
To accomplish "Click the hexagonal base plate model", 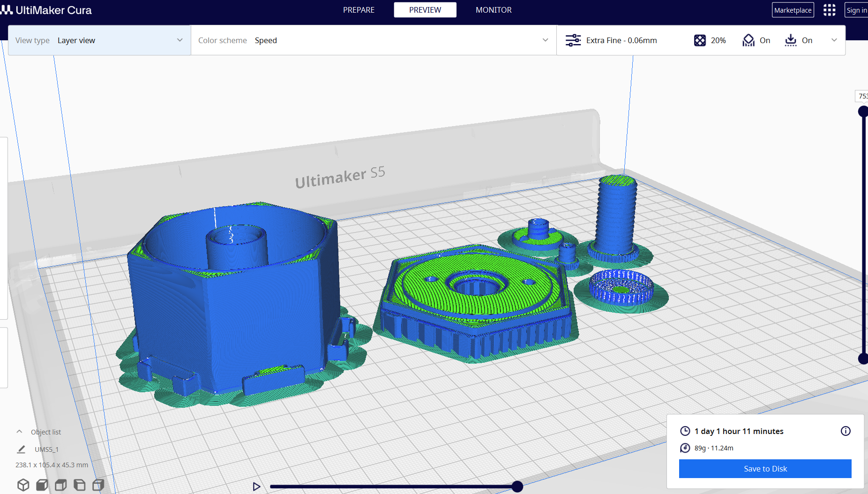I will click(476, 302).
